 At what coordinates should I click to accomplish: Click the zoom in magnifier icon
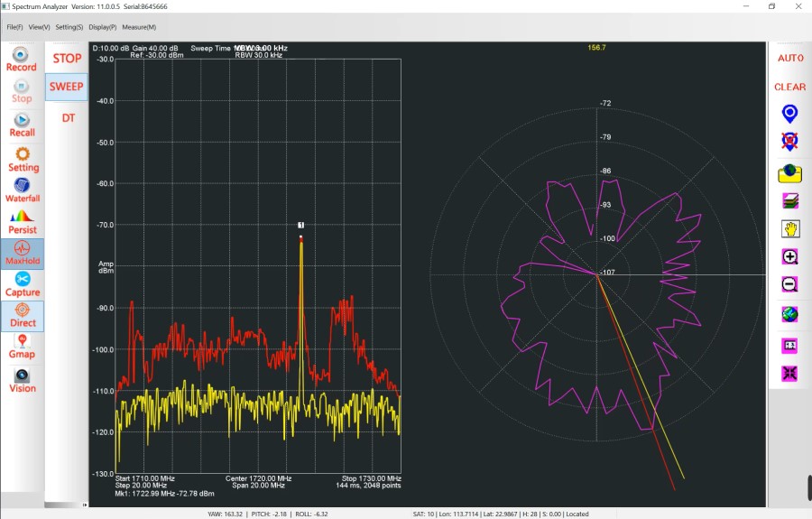pos(789,256)
